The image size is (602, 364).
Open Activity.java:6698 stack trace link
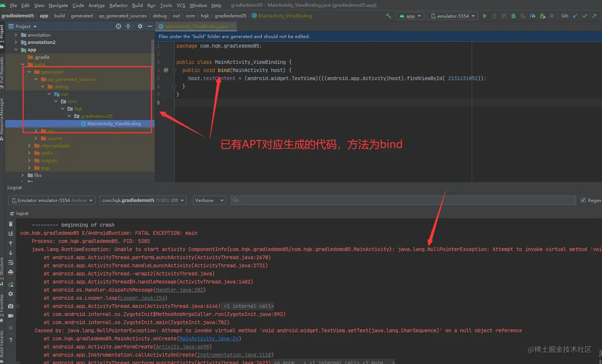[182, 347]
